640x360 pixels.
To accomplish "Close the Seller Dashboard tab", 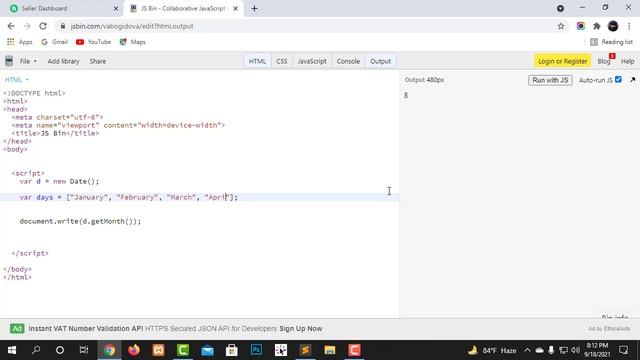I will [116, 9].
